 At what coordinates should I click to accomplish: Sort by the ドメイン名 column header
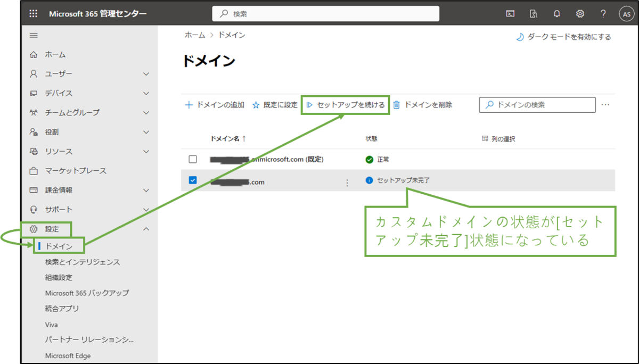coord(228,139)
